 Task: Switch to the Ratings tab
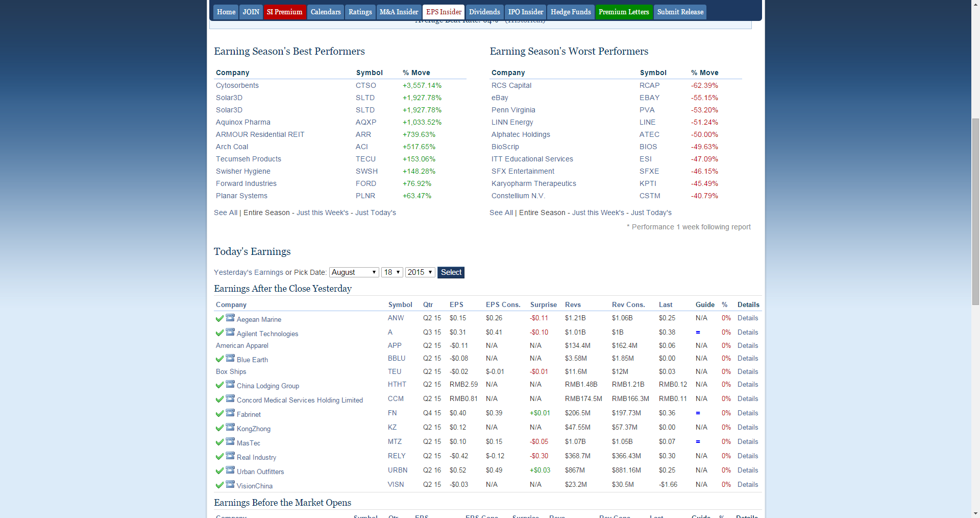[x=360, y=12]
